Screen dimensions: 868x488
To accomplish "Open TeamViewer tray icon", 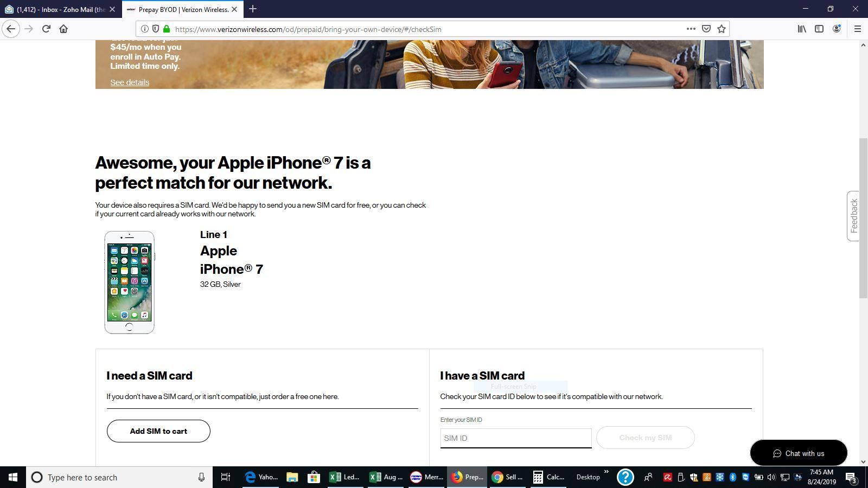I will (745, 477).
